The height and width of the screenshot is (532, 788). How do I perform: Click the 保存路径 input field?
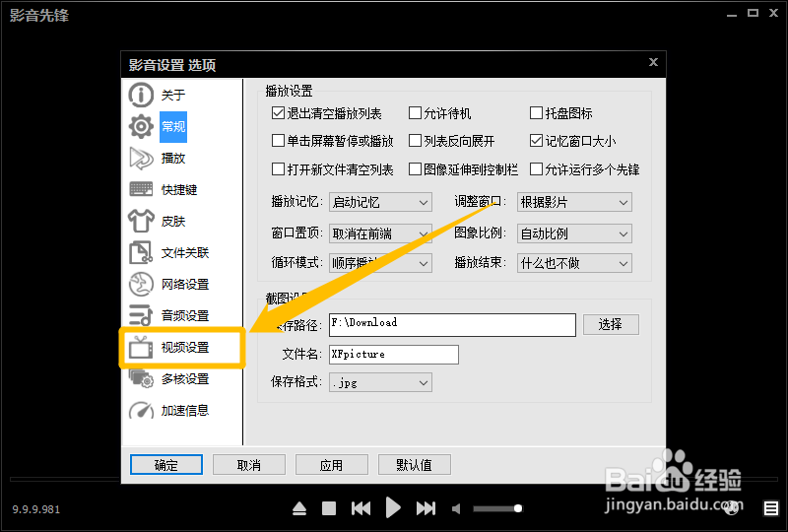[x=452, y=325]
